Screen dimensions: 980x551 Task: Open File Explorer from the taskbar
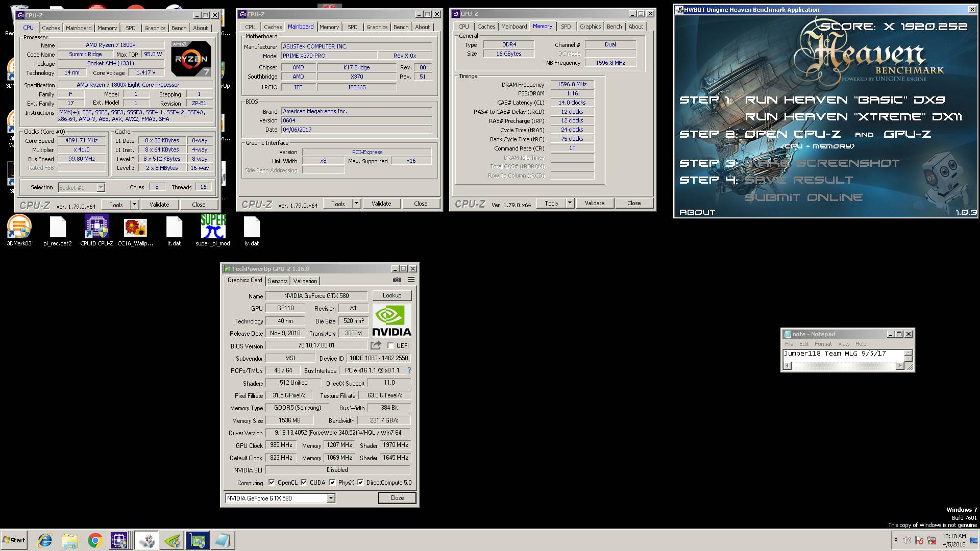coord(70,540)
